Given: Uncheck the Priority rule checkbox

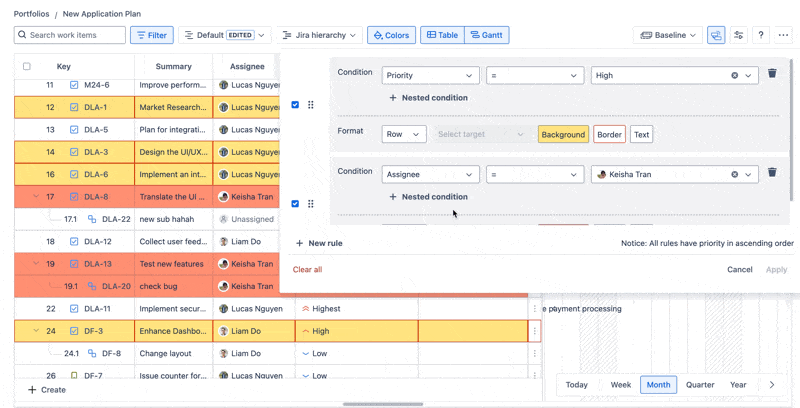Looking at the screenshot, I should coord(295,105).
